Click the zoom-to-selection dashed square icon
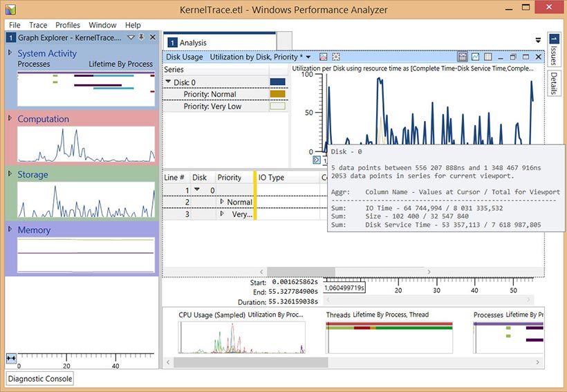Image resolution: width=567 pixels, height=392 pixels. pyautogui.click(x=336, y=57)
